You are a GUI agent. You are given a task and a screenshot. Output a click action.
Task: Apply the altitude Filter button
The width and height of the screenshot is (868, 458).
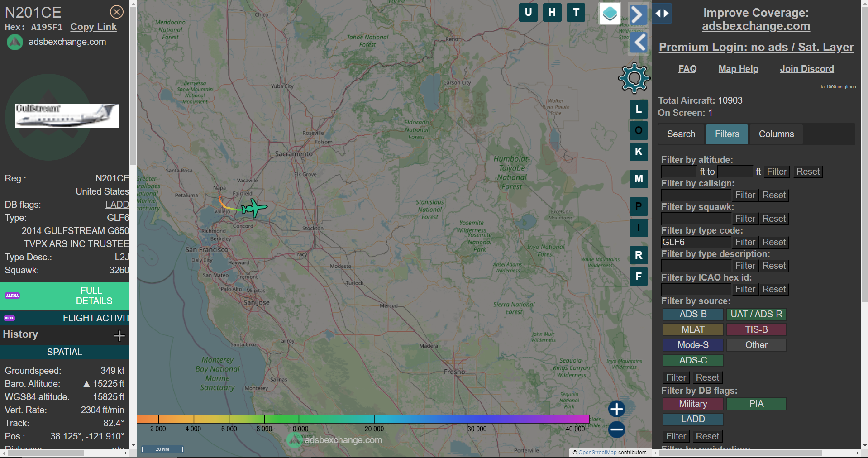click(777, 172)
